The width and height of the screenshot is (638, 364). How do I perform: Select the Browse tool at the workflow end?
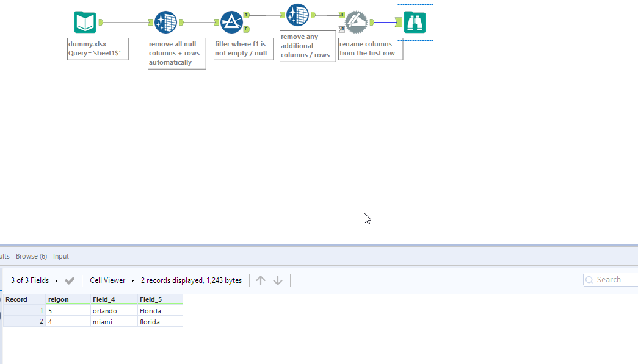pos(415,22)
